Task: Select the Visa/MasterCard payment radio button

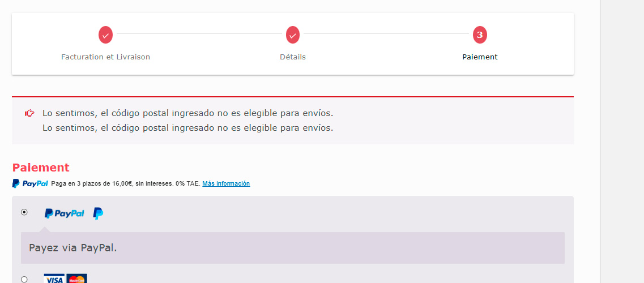Action: pos(24,279)
